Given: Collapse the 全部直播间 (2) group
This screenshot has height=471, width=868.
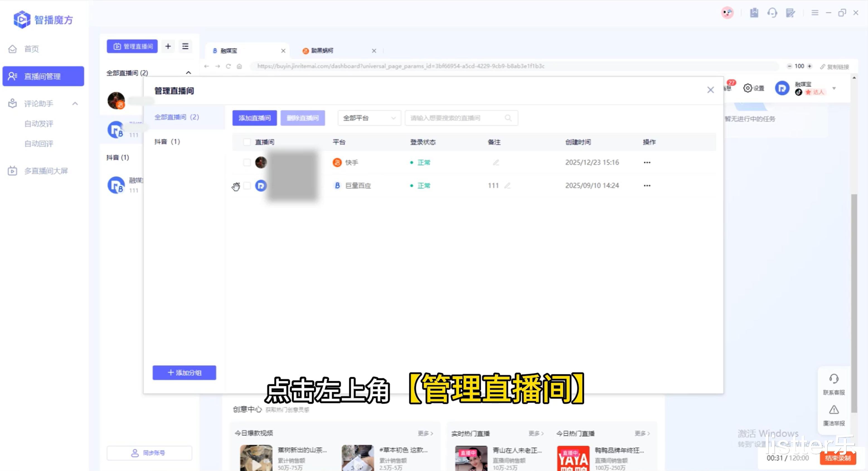Looking at the screenshot, I should (x=188, y=73).
